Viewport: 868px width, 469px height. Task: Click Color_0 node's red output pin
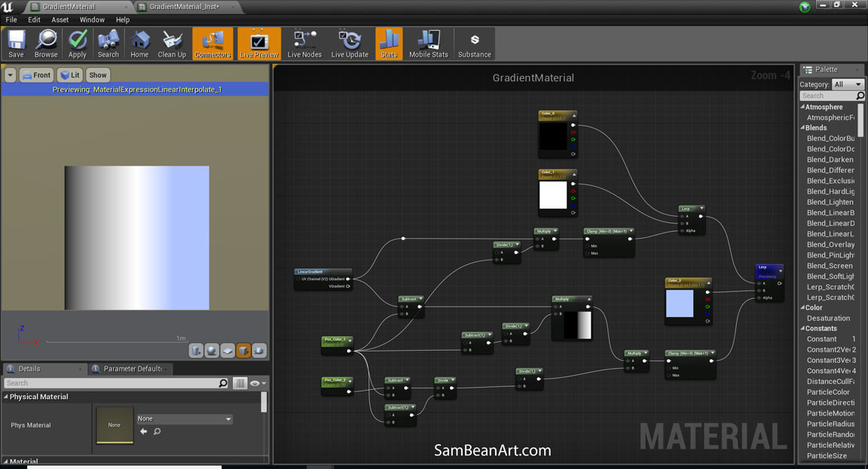(x=573, y=132)
